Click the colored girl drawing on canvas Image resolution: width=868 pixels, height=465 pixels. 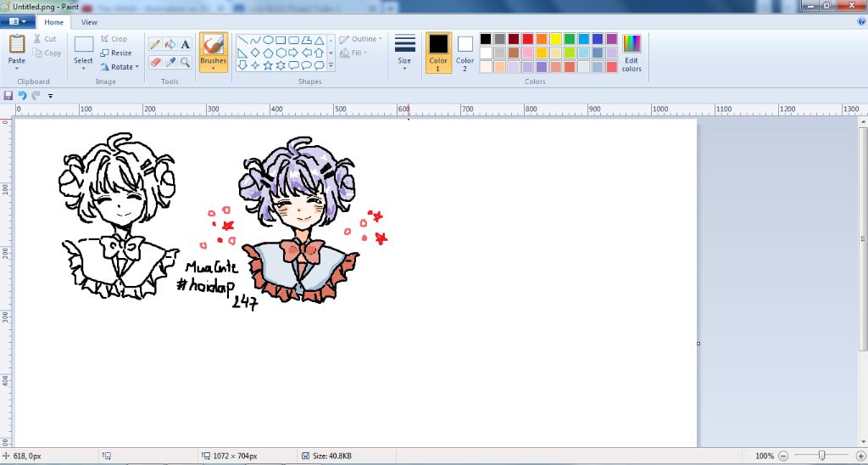click(298, 220)
